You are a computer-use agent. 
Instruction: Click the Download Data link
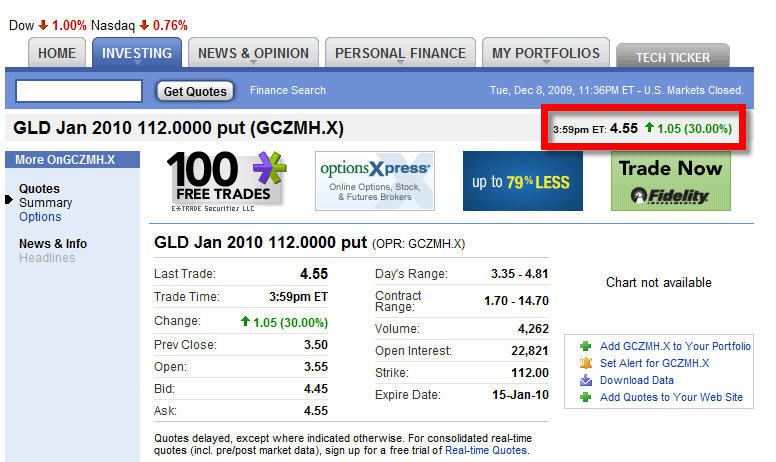636,380
